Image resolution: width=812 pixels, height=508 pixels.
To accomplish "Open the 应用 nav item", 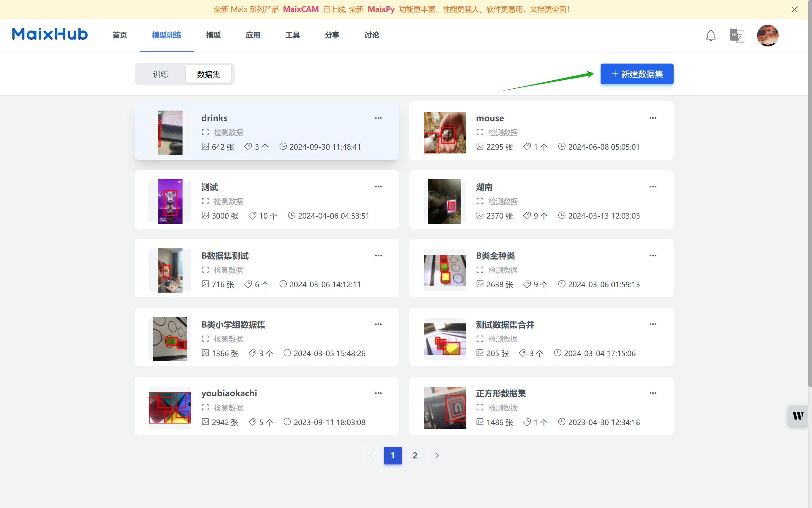I will tap(253, 35).
